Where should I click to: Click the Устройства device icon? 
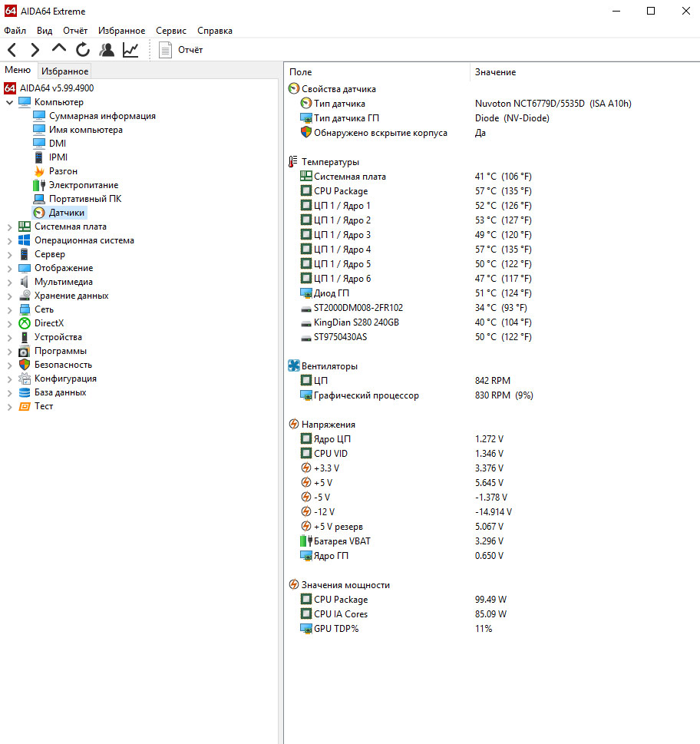pyautogui.click(x=25, y=337)
